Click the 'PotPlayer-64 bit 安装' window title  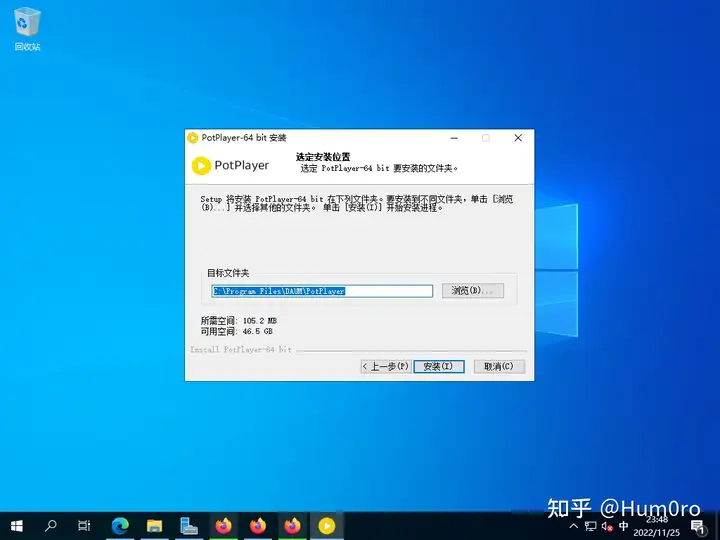point(244,138)
